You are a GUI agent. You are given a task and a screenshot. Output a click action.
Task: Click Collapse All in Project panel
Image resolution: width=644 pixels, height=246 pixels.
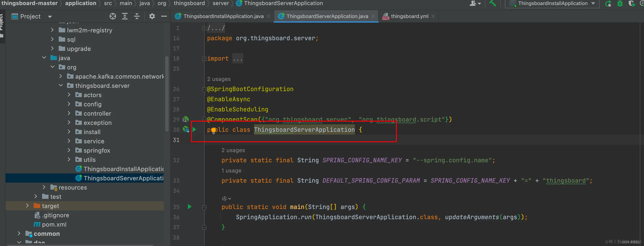137,16
